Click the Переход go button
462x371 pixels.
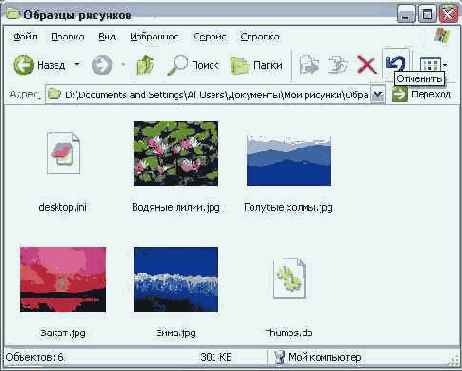[x=421, y=94]
